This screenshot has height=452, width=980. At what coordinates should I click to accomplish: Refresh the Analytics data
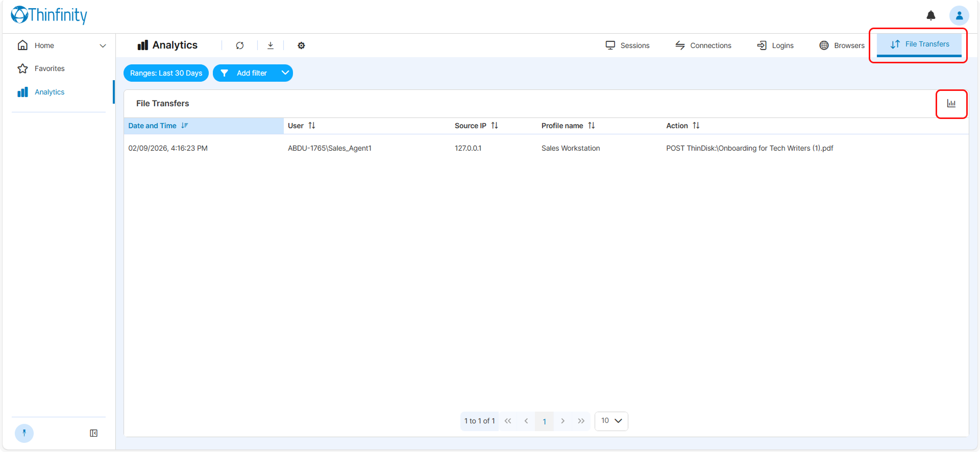240,45
